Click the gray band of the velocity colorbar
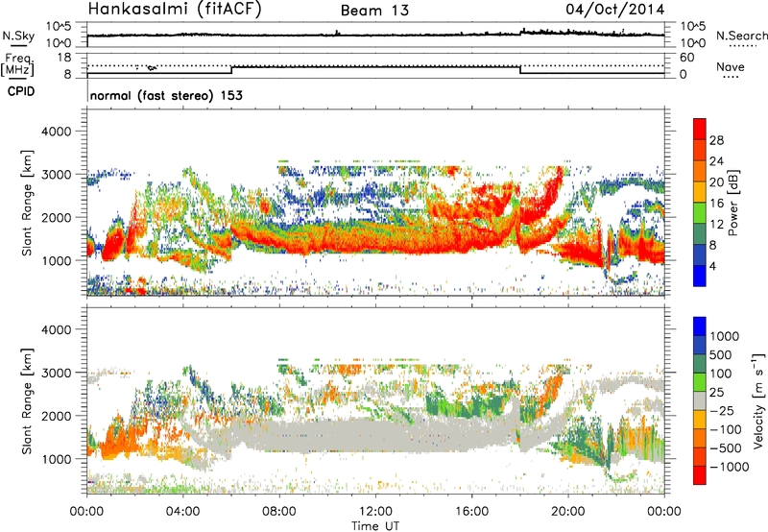The image size is (768, 532). tap(700, 400)
